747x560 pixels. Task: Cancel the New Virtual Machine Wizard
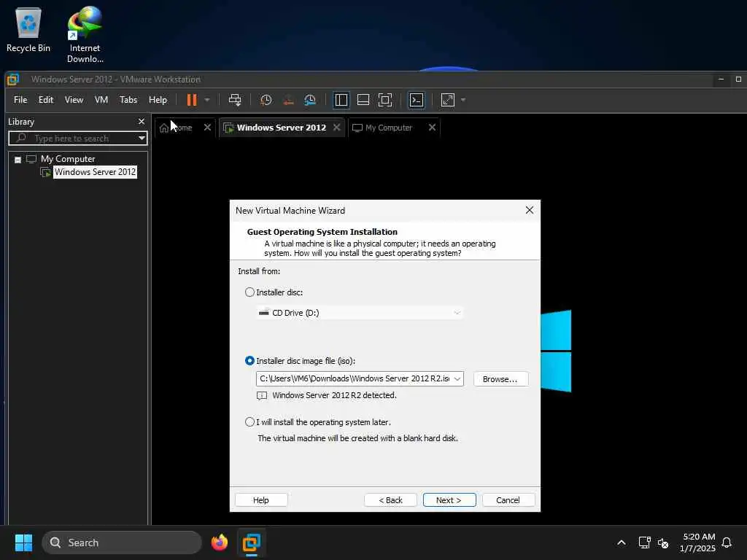coord(508,500)
